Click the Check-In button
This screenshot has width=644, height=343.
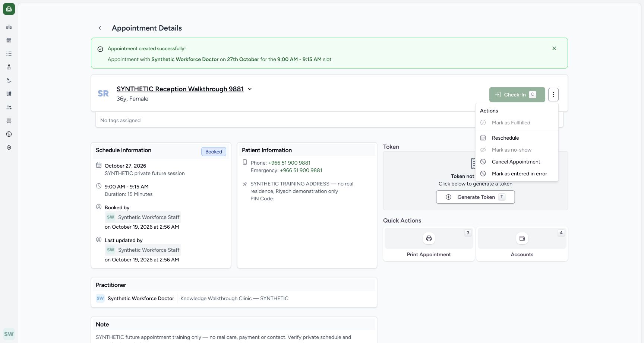click(517, 95)
